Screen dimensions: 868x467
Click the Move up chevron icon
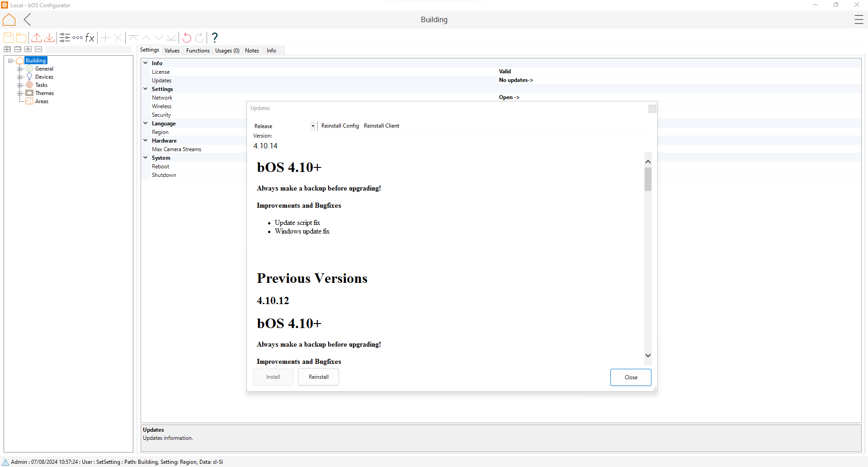click(x=146, y=38)
